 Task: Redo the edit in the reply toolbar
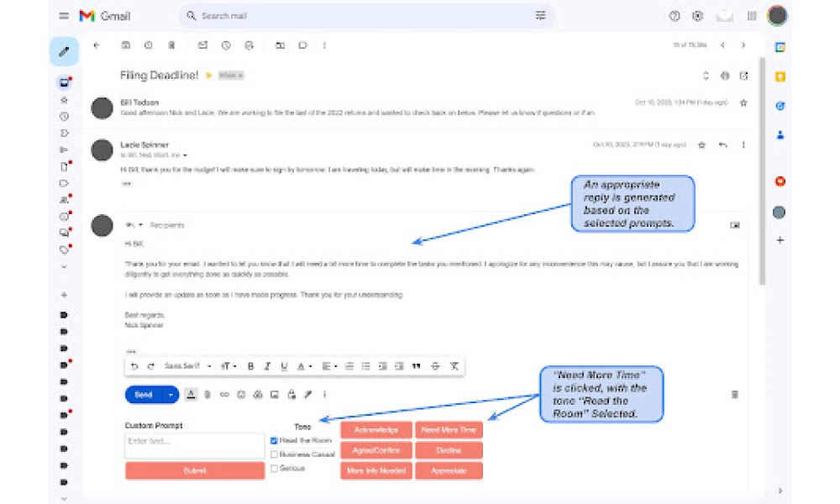click(x=151, y=366)
